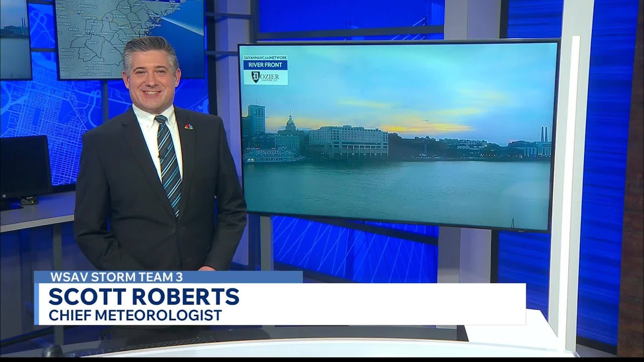Click the 'STATESBORO' label on the map
Screen dimensions: 644x362
click(x=118, y=16)
